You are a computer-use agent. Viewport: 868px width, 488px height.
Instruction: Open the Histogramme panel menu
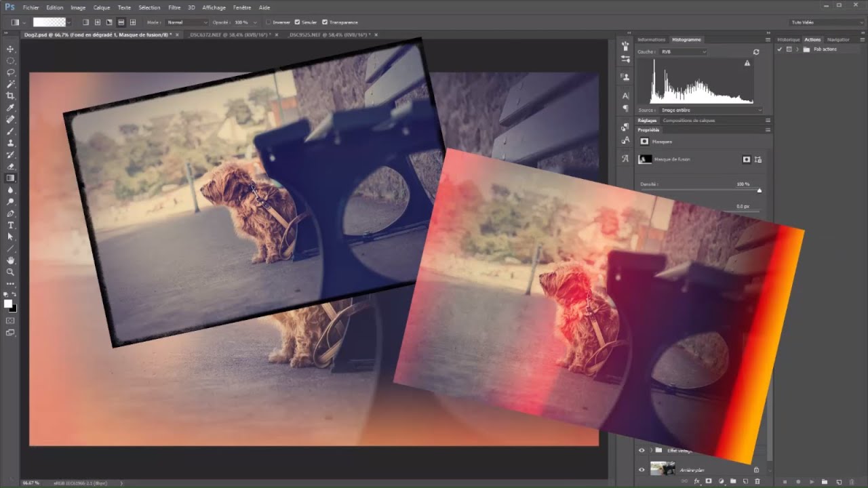tap(768, 40)
